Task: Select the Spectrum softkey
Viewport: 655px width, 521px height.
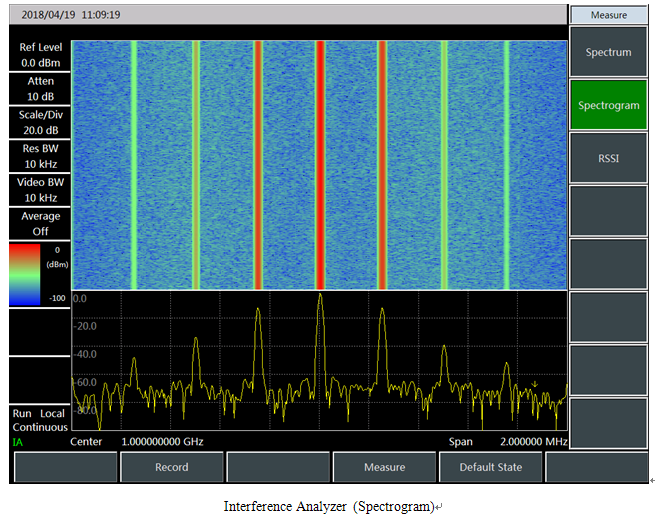Action: [608, 53]
